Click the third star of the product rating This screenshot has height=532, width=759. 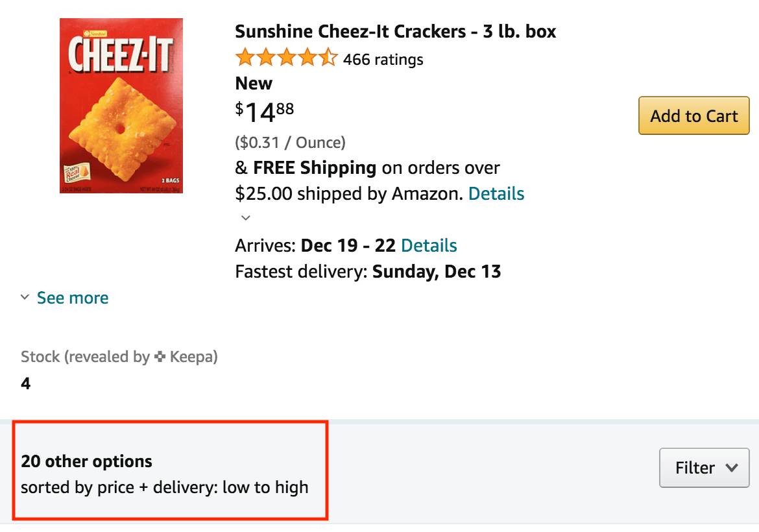[286, 58]
